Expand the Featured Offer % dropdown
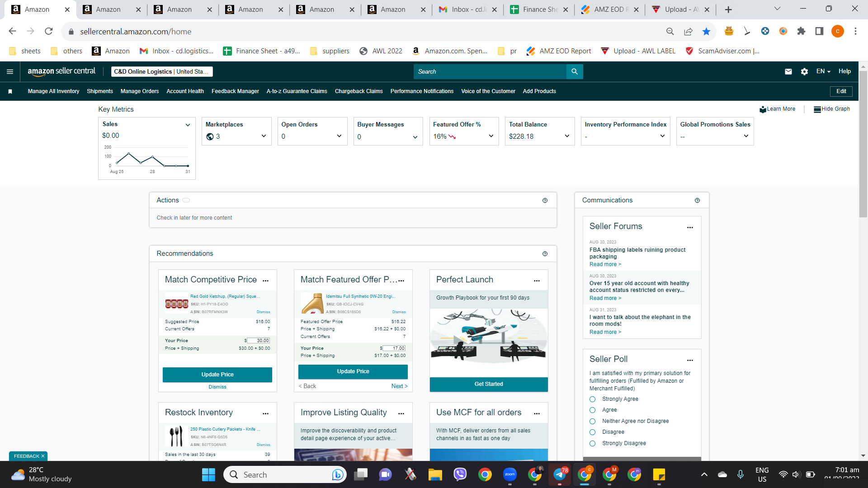The width and height of the screenshot is (868, 488). tap(491, 136)
